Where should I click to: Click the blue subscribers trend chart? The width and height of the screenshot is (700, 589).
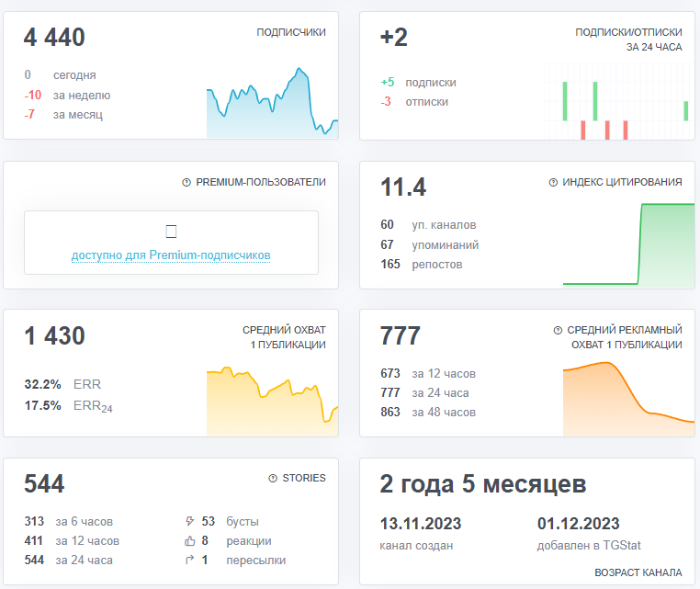click(x=272, y=102)
